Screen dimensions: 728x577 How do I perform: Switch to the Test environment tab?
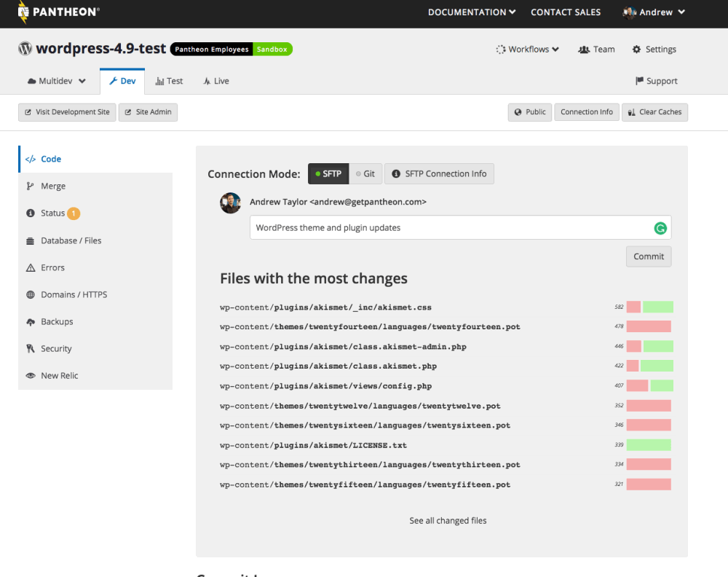[x=169, y=81]
